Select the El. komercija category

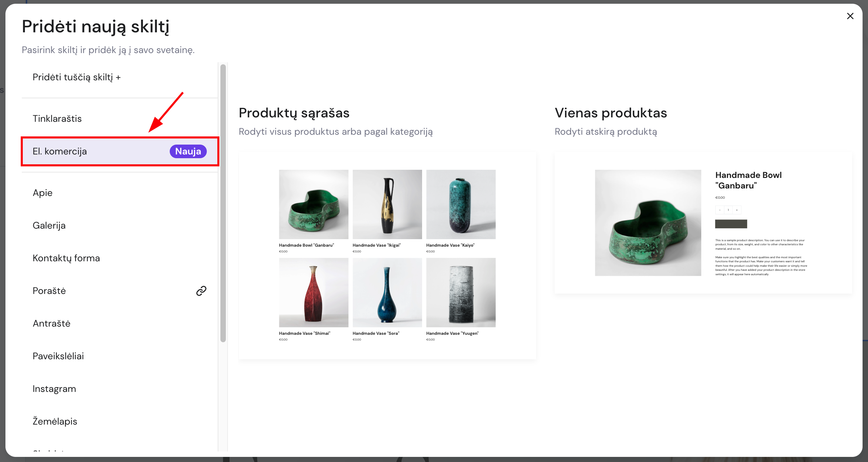coord(60,151)
